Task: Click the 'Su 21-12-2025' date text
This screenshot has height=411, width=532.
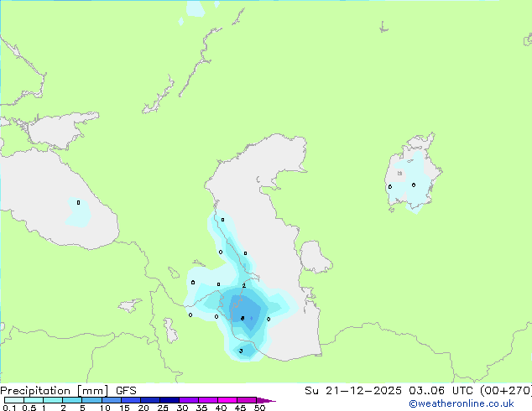Action: pyautogui.click(x=353, y=391)
